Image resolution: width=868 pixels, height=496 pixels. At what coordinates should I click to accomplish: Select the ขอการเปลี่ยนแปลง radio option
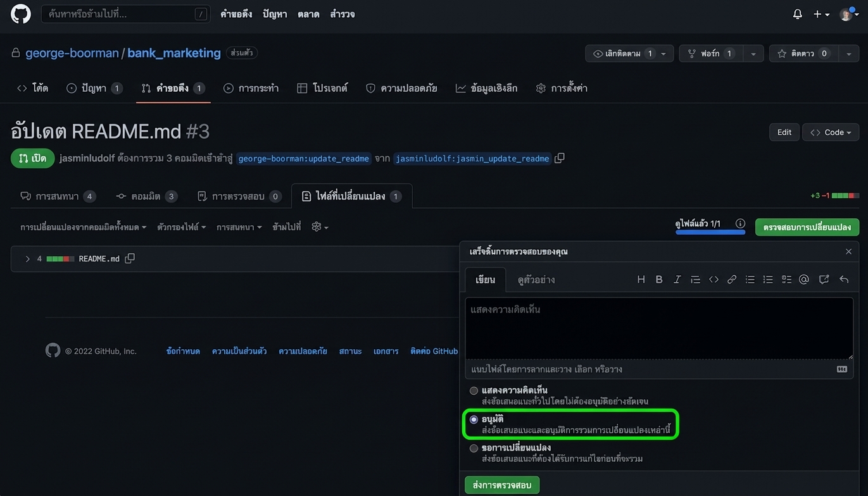click(474, 449)
